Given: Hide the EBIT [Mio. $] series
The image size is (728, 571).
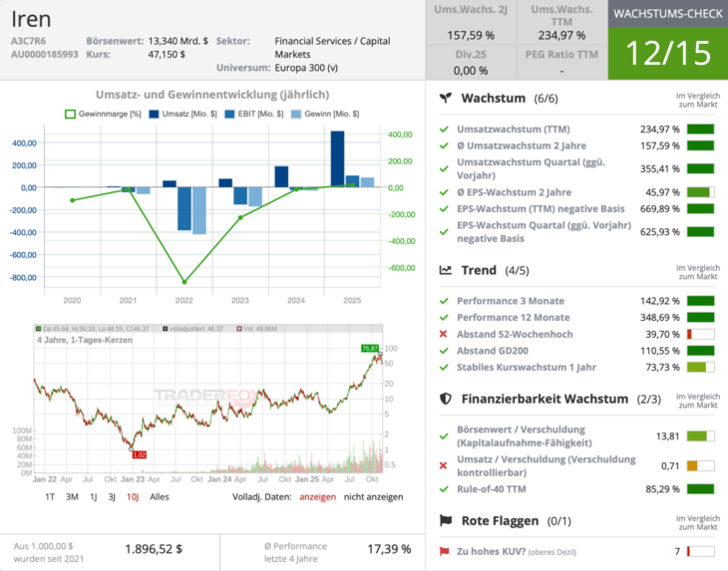Looking at the screenshot, I should (x=254, y=115).
